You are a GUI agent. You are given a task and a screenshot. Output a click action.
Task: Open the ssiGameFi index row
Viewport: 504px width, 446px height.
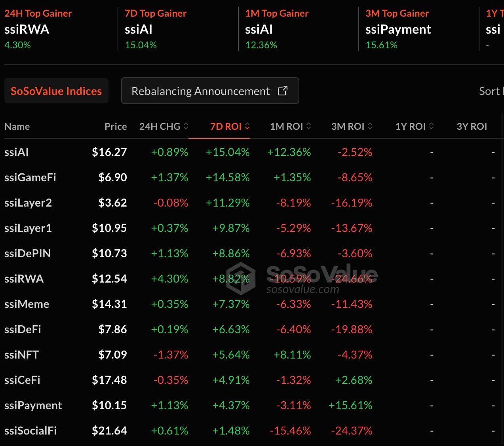252,177
